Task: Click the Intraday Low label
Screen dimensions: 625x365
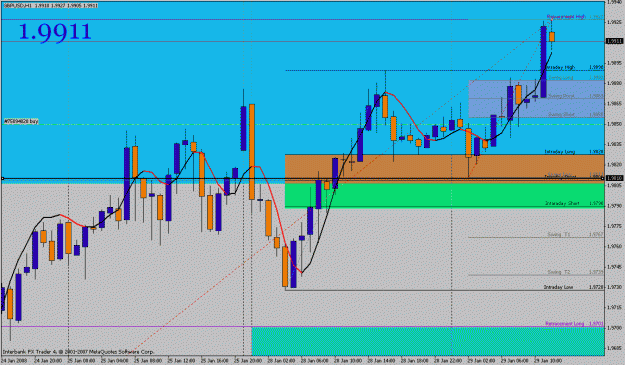Action: [558, 287]
